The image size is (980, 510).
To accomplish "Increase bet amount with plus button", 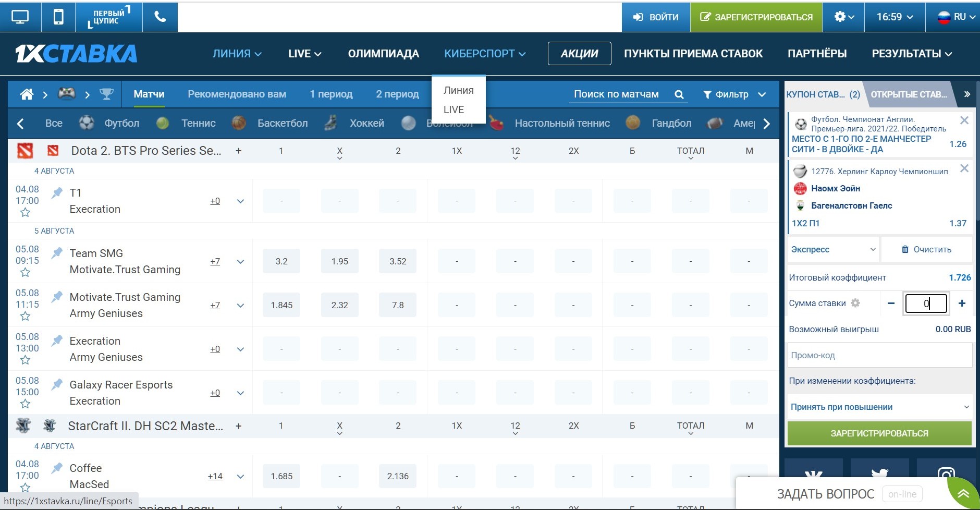I will 962,303.
